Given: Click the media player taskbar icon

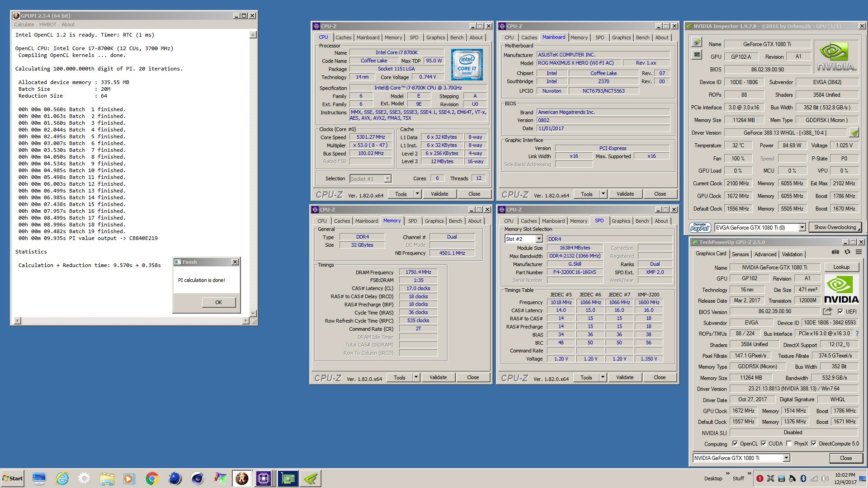Looking at the screenshot, I should tap(129, 478).
